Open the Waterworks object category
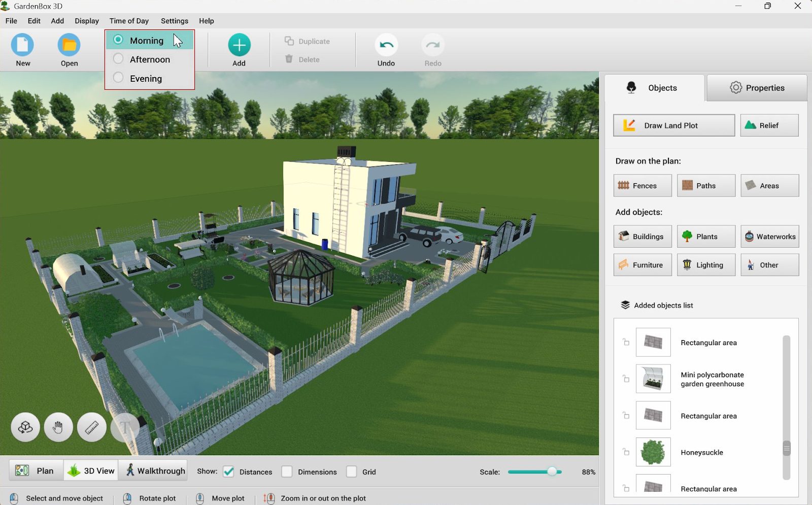The height and width of the screenshot is (505, 812). click(769, 237)
